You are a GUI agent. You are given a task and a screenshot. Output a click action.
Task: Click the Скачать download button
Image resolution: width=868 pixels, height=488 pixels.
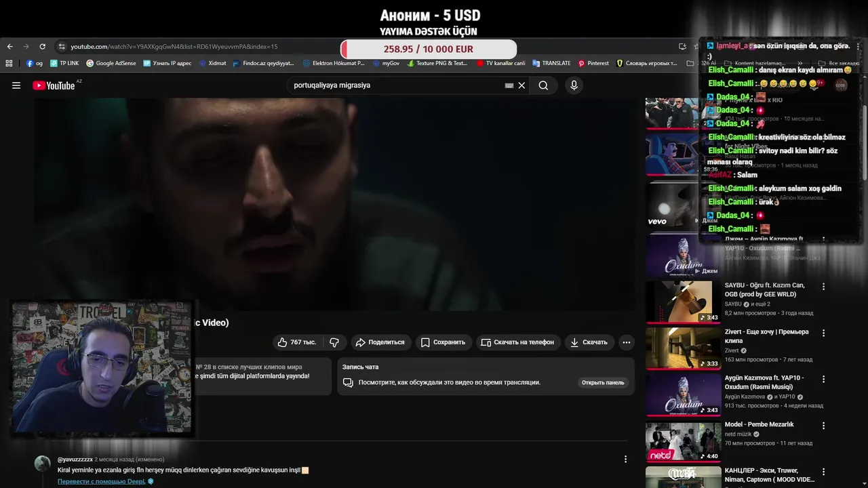589,342
